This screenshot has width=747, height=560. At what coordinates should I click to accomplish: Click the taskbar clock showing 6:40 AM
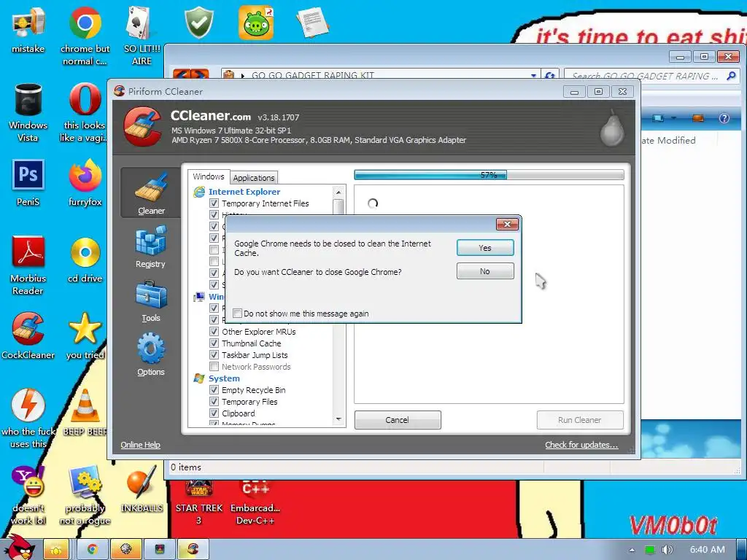pos(707,550)
